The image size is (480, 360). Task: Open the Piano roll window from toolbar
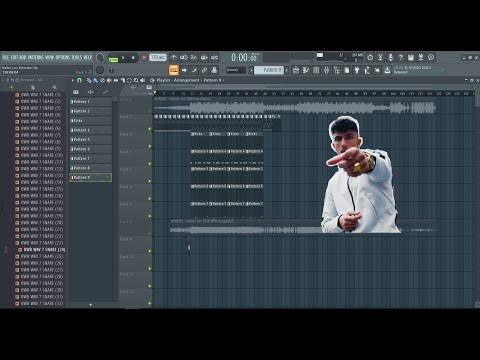click(306, 70)
